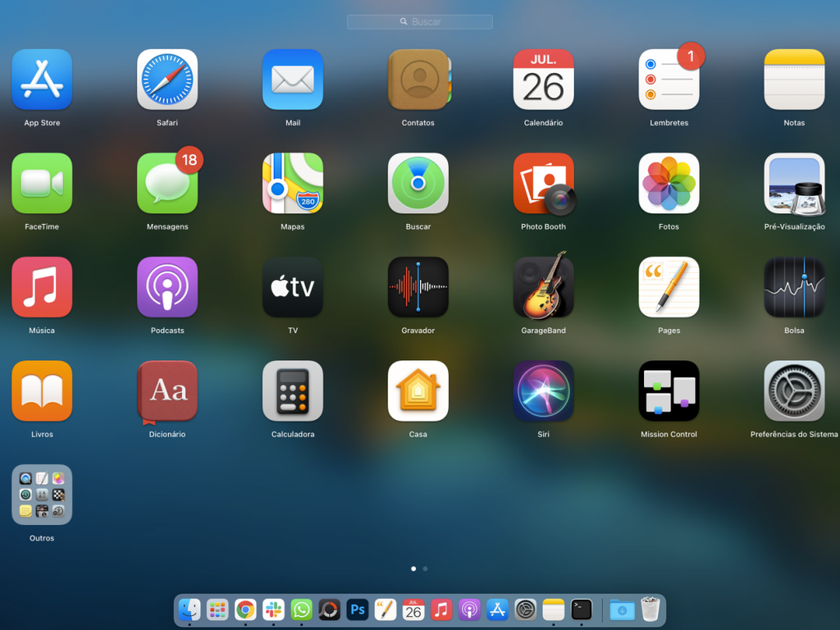
Task: Open the Downloads folder in the Dock
Action: (x=622, y=609)
